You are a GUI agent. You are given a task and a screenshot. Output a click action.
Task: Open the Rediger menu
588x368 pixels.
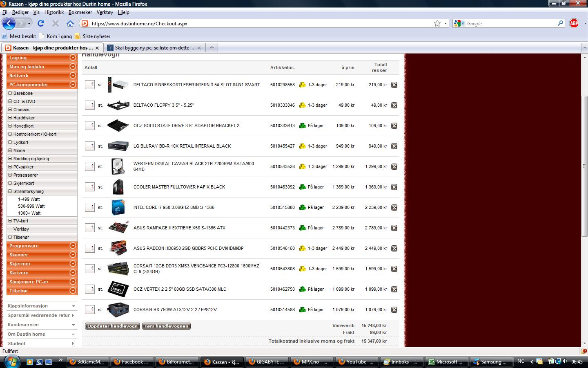20,12
